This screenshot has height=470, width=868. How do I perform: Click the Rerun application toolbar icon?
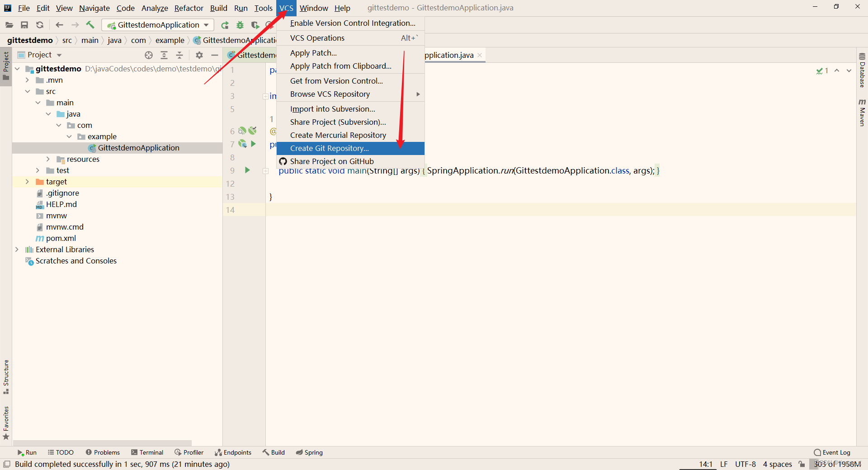tap(225, 25)
